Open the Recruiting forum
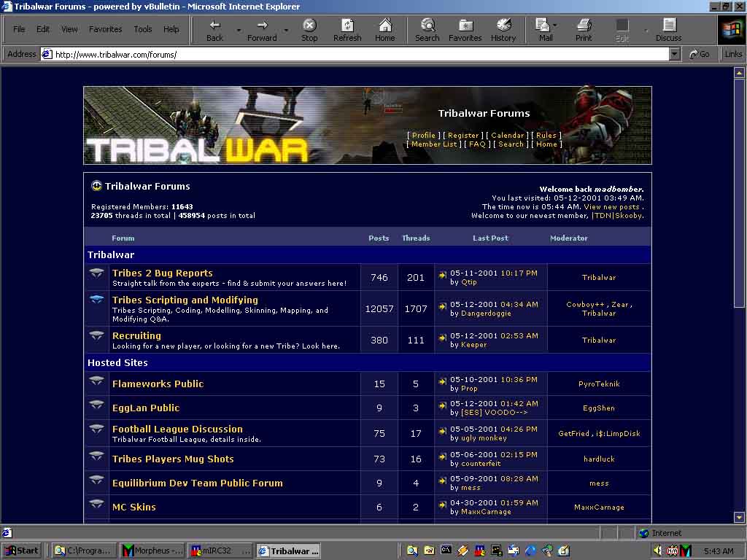This screenshot has height=560, width=747. coord(136,335)
